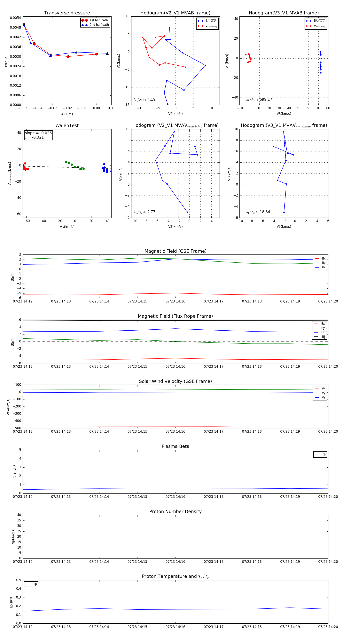Click the 'Vy' legend entry
This screenshot has height=644, width=351.
point(320,393)
